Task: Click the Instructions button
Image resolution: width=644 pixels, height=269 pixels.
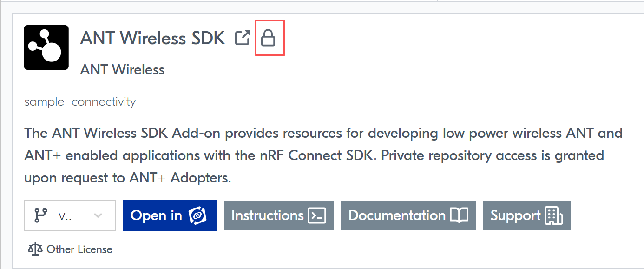Action: (279, 215)
